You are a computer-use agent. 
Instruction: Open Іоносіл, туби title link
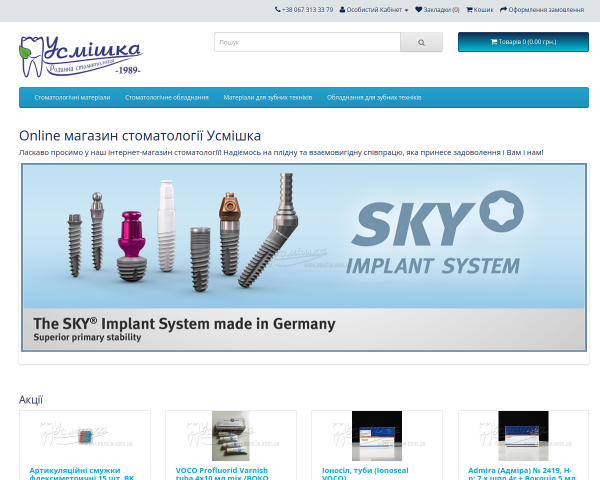(365, 474)
